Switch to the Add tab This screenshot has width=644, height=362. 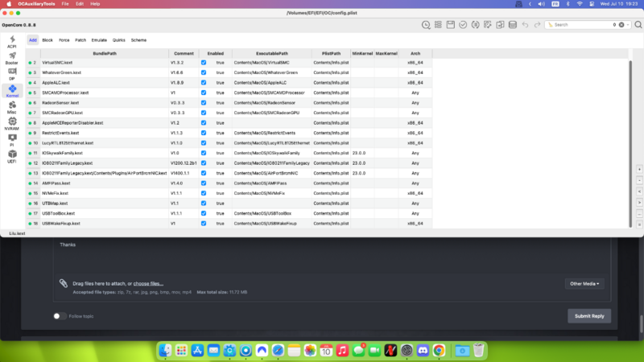[x=33, y=40]
